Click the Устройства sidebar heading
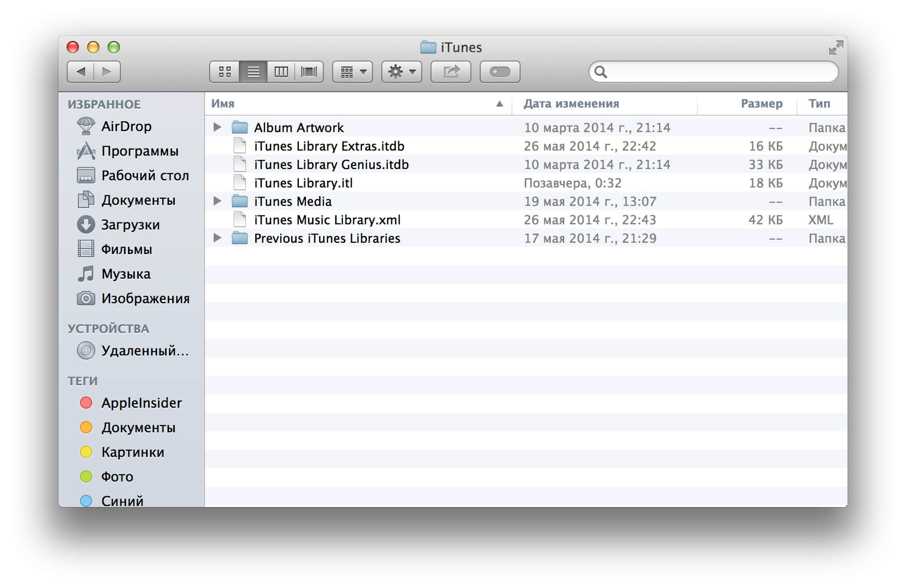This screenshot has width=906, height=588. click(x=108, y=329)
